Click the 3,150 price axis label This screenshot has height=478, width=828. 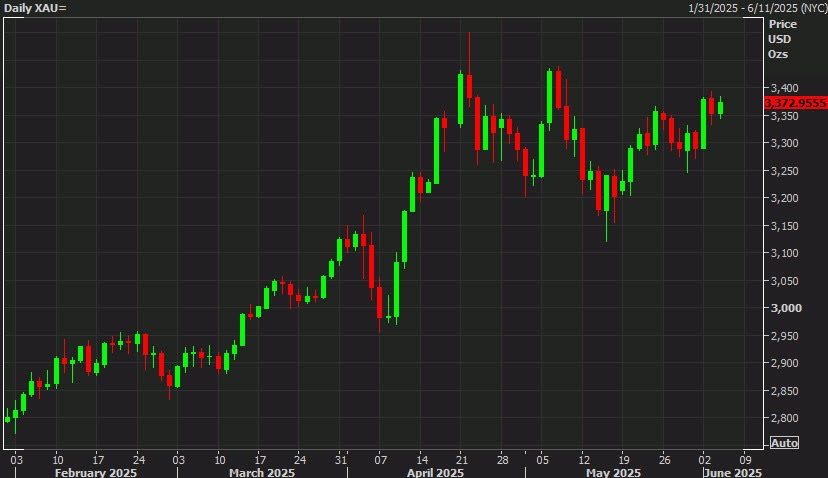[784, 226]
